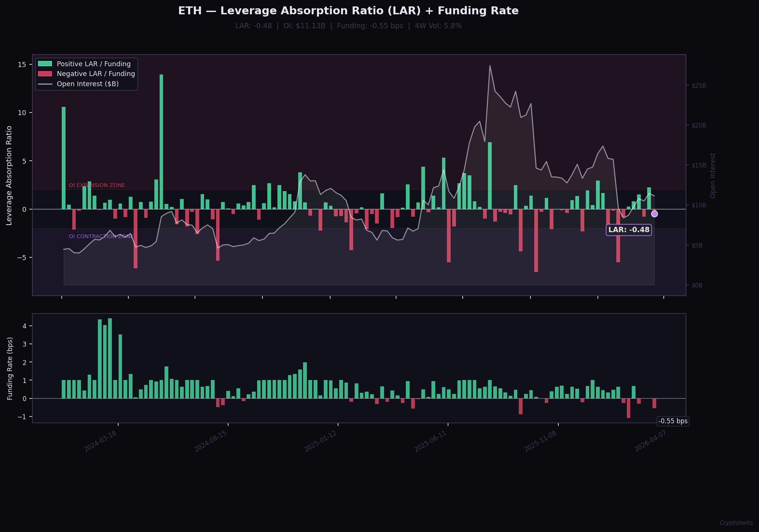Click the Leverage Absorption Ratio y-axis title

[9, 176]
